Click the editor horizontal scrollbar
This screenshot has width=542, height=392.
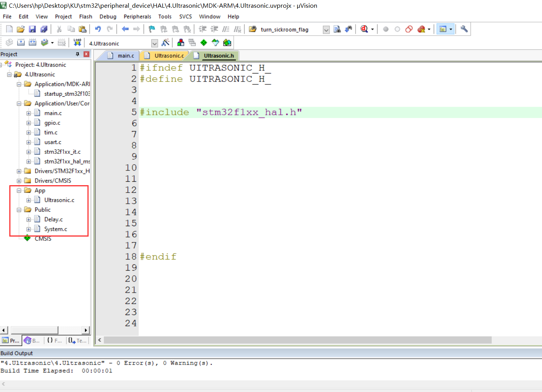point(298,340)
